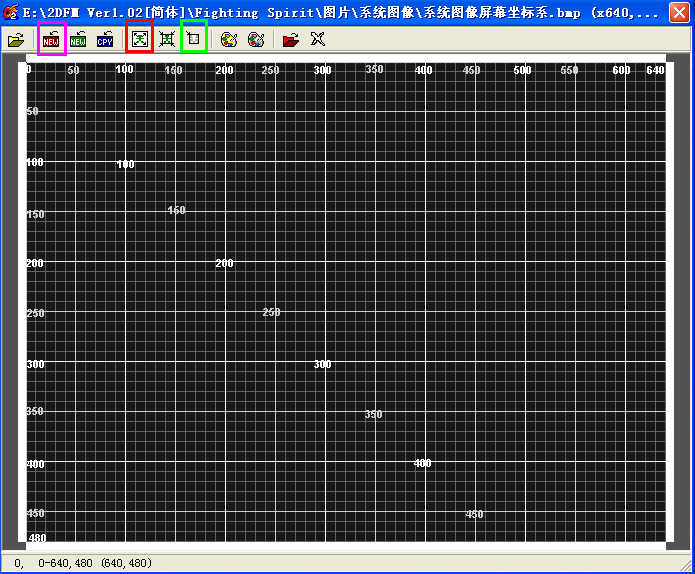695x574 pixels.
Task: Select the shrink-selection inward arrows icon
Action: point(167,39)
